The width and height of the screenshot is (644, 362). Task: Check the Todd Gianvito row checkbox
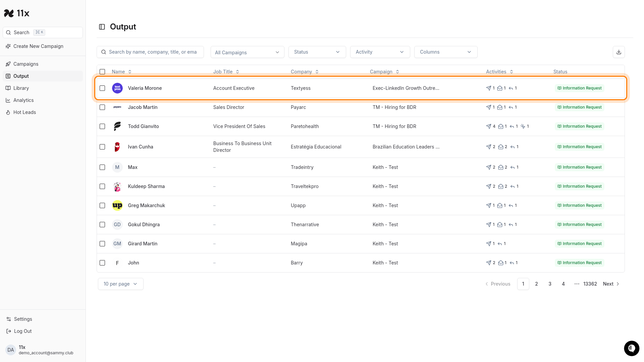pos(102,126)
